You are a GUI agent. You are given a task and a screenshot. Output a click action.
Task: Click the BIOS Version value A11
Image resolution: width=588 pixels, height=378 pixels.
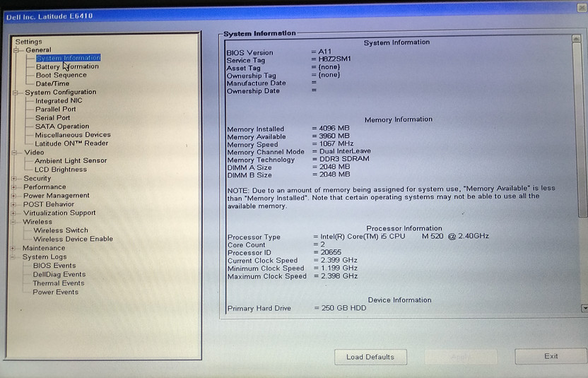[x=325, y=52]
